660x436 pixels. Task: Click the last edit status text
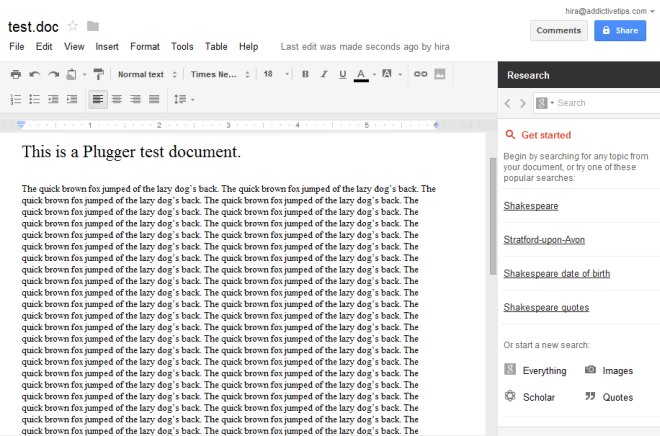point(365,47)
